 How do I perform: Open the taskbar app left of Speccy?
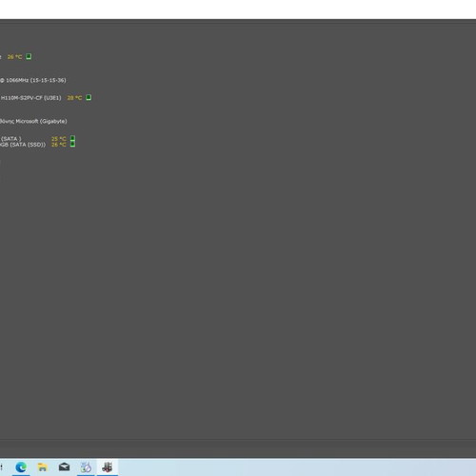pyautogui.click(x=86, y=467)
